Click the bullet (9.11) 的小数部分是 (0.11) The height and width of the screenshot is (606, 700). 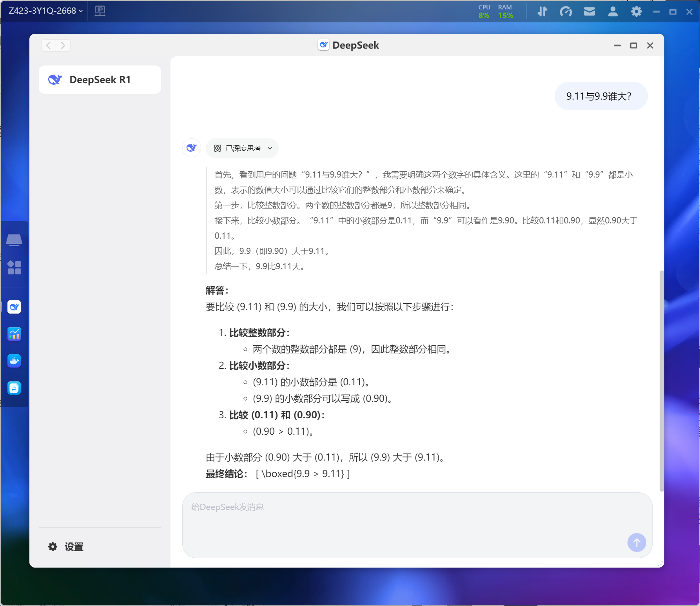[x=312, y=382]
